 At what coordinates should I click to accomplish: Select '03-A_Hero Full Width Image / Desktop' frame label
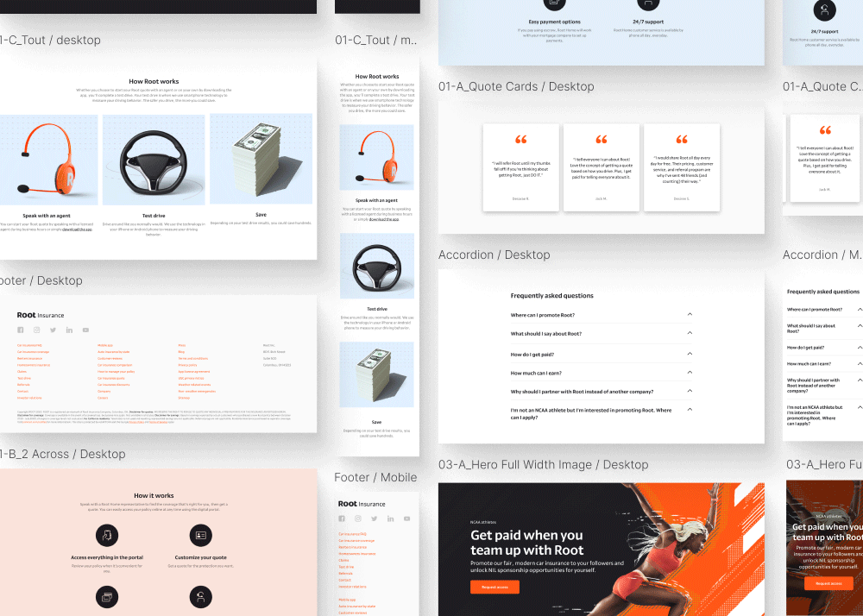543,465
